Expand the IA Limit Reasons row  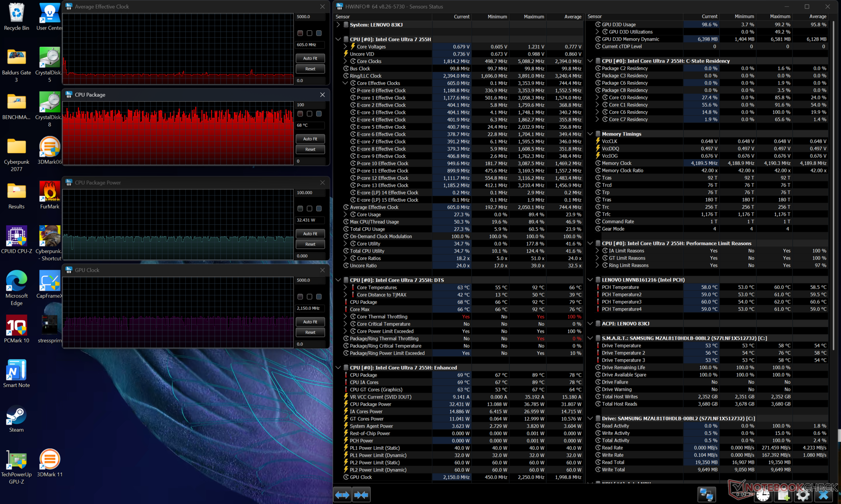tap(597, 251)
